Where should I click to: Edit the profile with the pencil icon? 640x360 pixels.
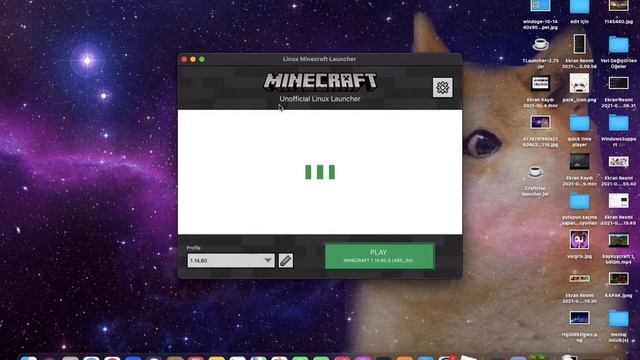286,260
